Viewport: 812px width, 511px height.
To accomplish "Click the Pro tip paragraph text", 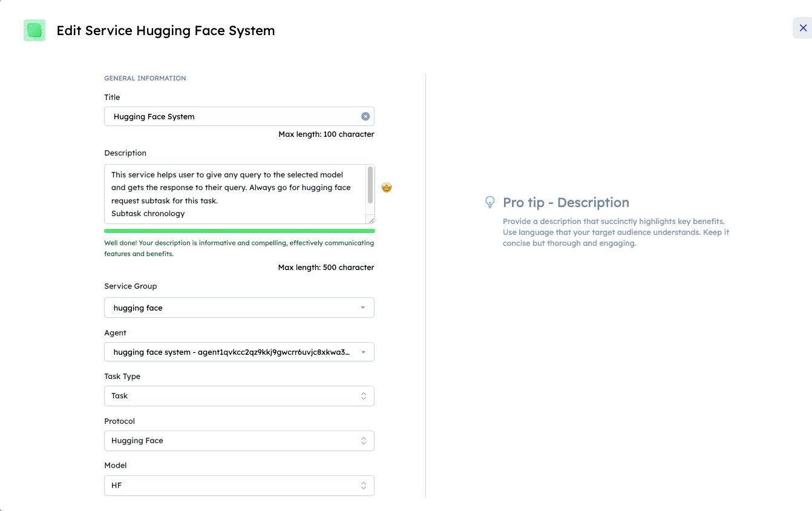I will tap(616, 232).
